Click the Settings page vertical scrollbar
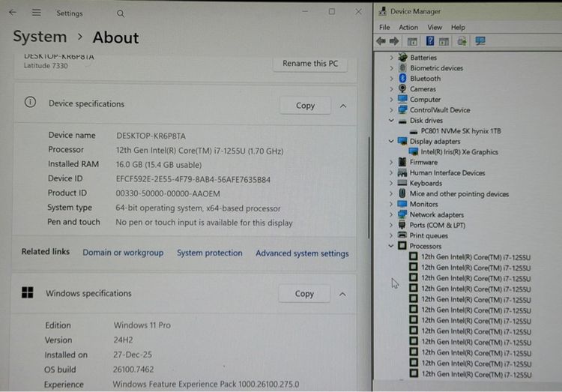The image size is (562, 392). tap(369, 187)
